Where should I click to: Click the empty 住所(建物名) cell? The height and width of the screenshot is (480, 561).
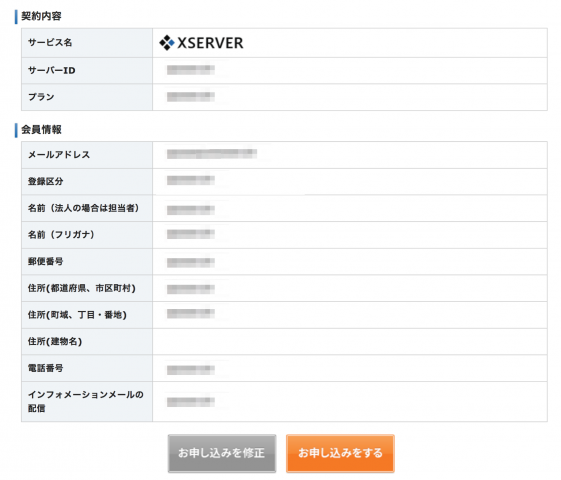click(x=350, y=342)
